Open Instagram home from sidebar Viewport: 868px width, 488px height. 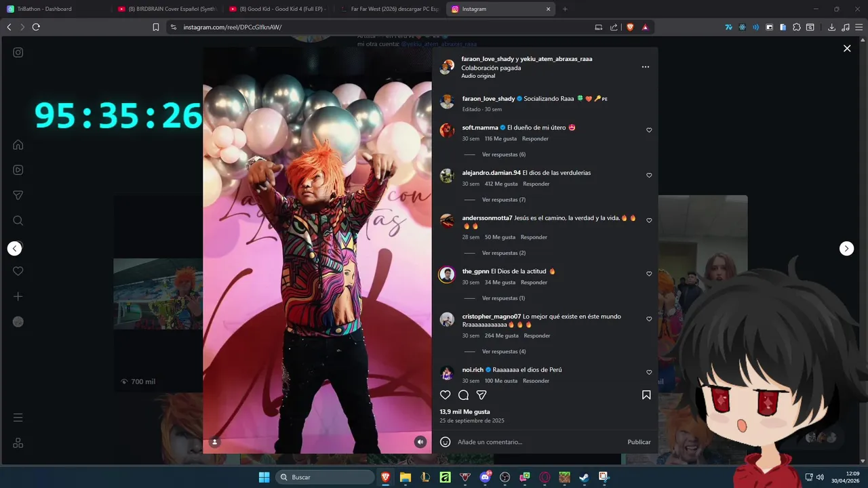18,144
